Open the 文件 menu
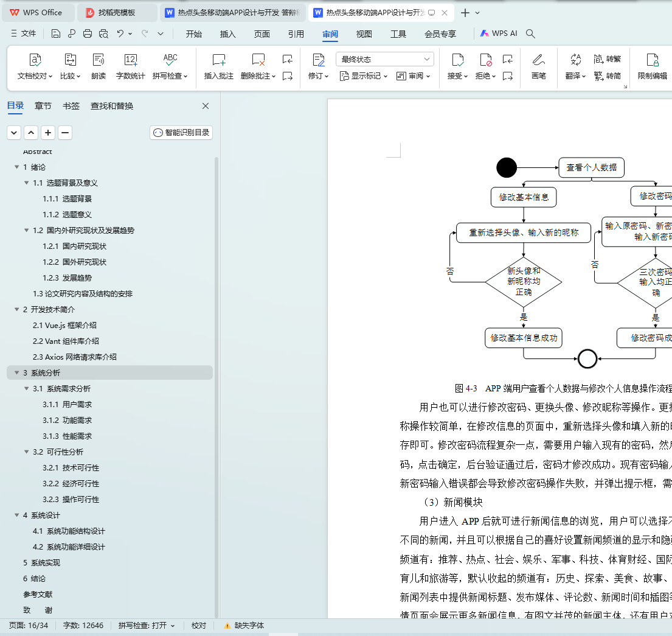This screenshot has height=636, width=672. (24, 33)
